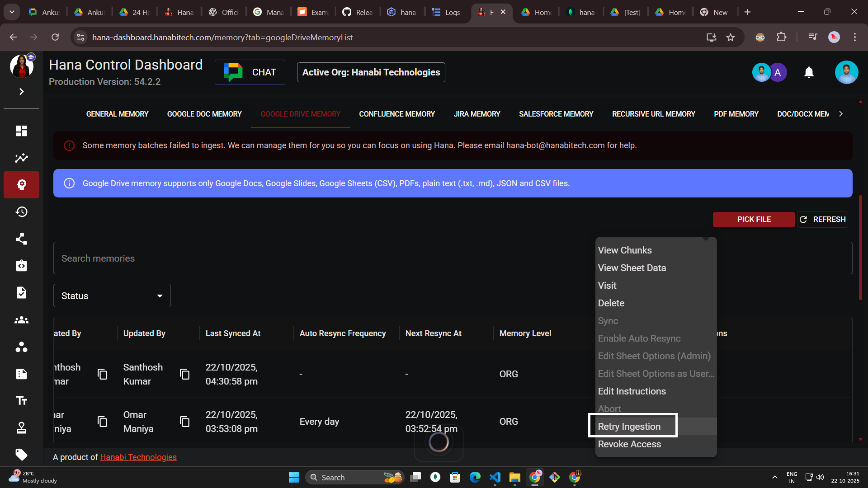Open the history clock sidebar icon
868x488 pixels.
tap(21, 212)
